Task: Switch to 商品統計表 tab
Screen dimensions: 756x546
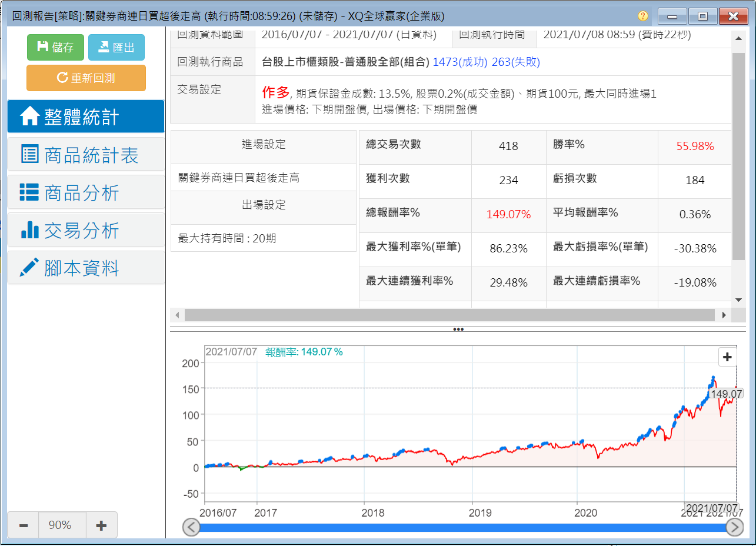Action: click(x=86, y=155)
